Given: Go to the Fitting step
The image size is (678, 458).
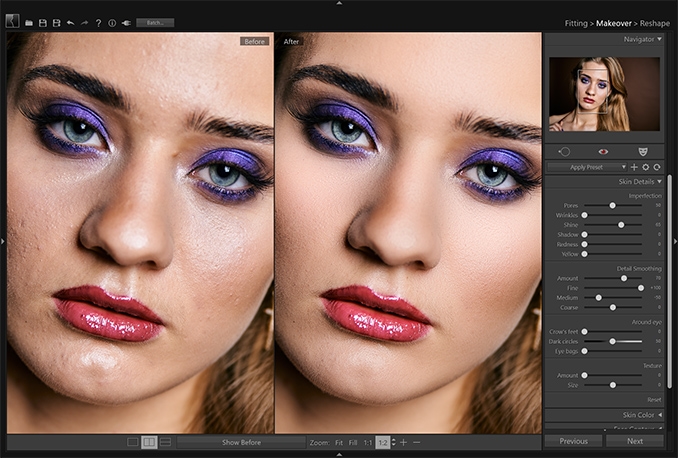Looking at the screenshot, I should [576, 23].
